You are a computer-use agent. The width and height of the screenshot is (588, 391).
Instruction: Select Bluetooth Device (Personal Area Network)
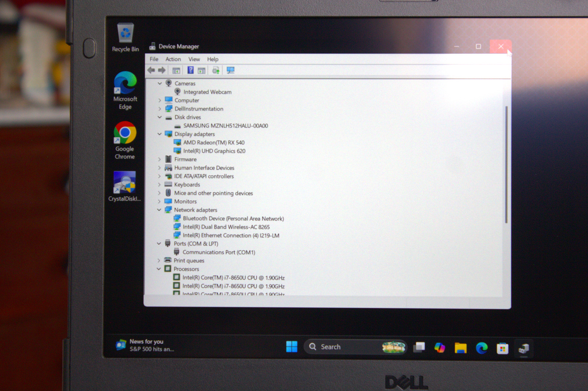point(233,218)
